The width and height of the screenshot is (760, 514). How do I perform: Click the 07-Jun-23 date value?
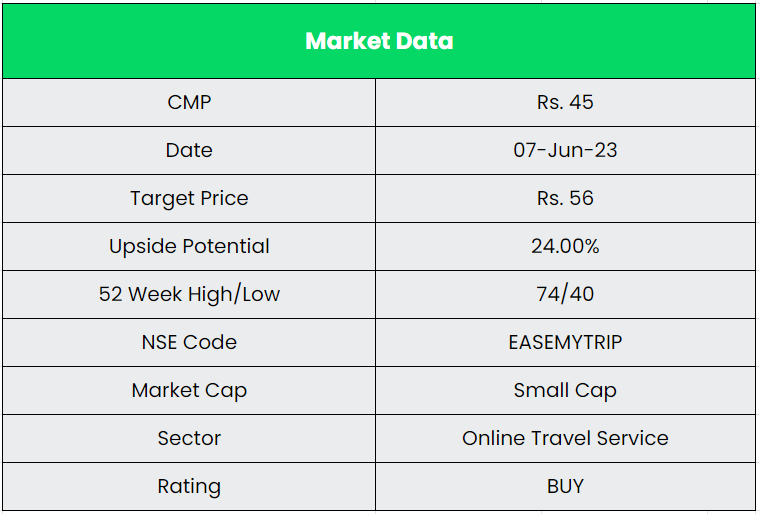565,150
